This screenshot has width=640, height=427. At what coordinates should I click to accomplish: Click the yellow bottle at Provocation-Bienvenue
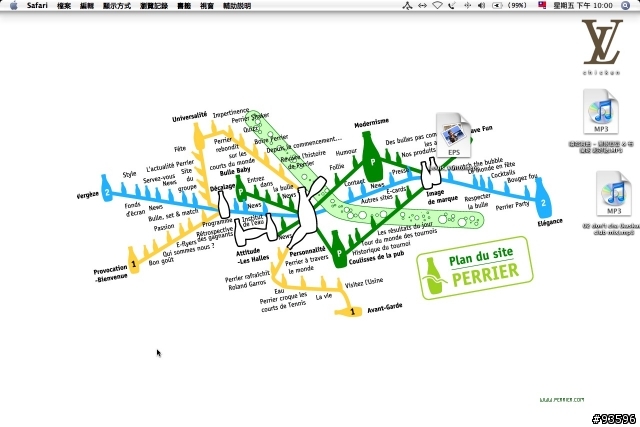[x=133, y=260]
